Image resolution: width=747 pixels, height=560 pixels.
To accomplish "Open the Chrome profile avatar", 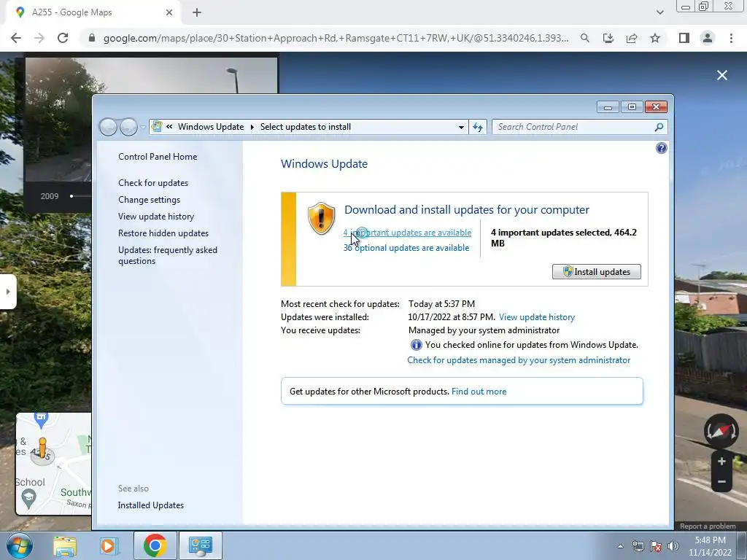I will (x=708, y=38).
